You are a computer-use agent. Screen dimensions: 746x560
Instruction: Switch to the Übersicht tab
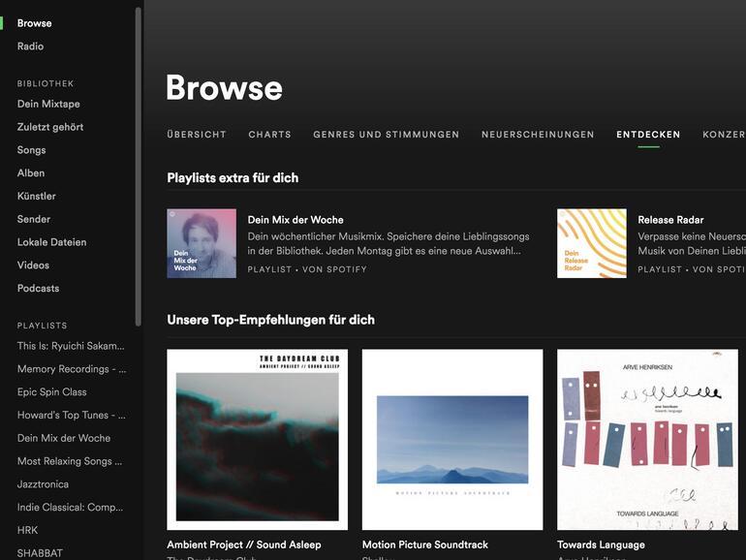(x=197, y=135)
